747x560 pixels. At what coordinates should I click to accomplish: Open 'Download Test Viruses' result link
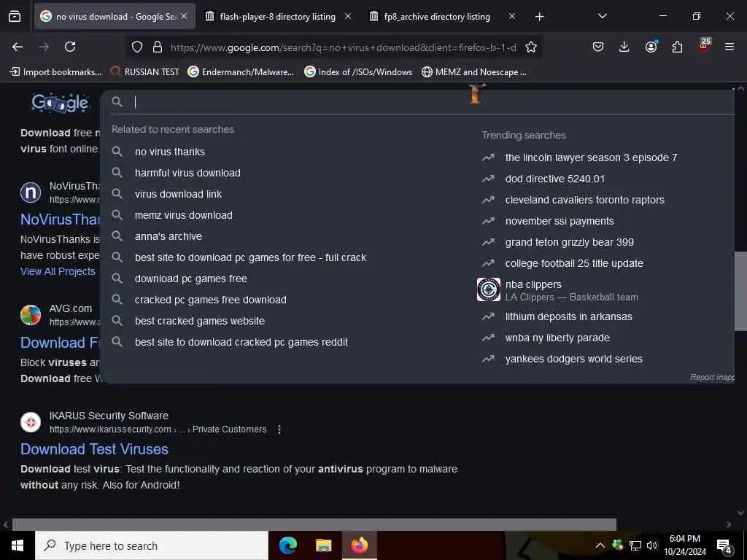(x=94, y=449)
